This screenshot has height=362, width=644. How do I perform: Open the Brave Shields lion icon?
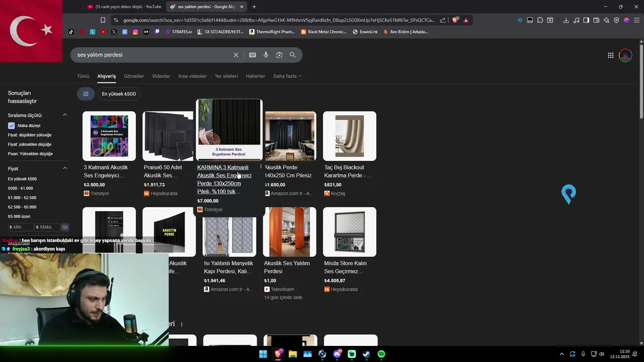point(455,20)
